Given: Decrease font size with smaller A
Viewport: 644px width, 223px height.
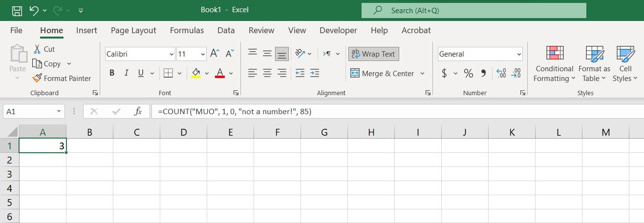Looking at the screenshot, I should (230, 54).
